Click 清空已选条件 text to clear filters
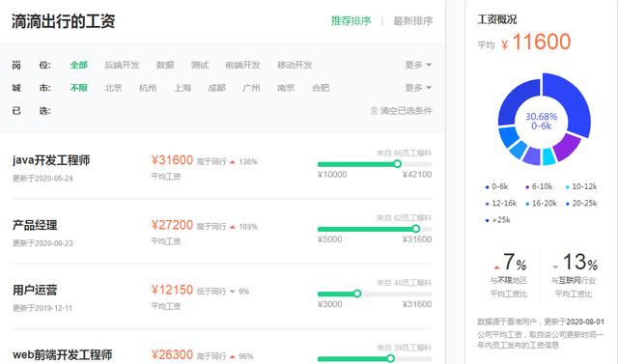 tap(406, 111)
